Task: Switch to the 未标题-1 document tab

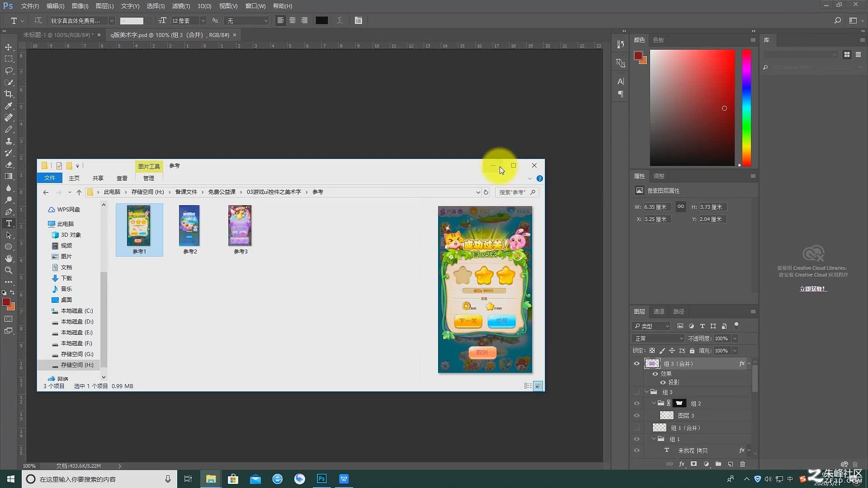Action: (58, 35)
